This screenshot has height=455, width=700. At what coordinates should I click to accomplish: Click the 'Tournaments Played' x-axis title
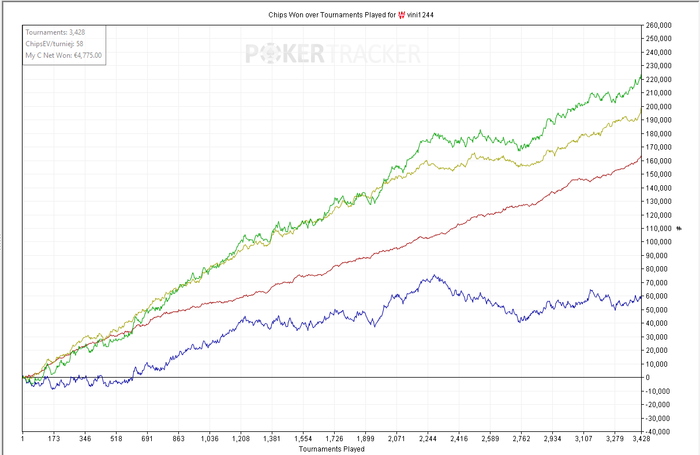[x=332, y=449]
